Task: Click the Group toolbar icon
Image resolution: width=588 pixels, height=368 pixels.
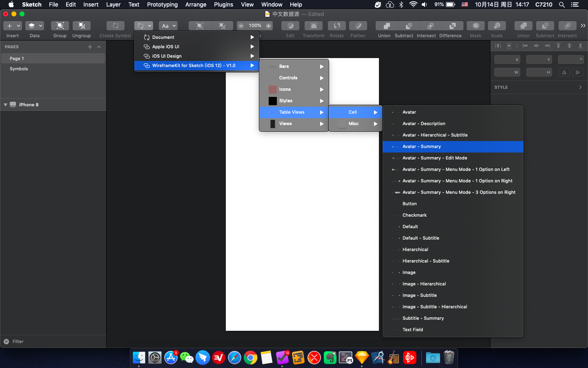Action: [x=60, y=26]
